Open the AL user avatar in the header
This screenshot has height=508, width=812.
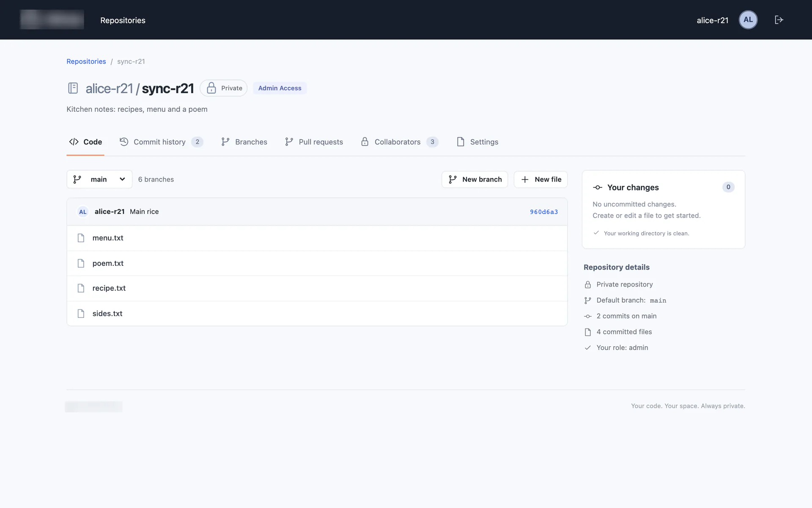click(748, 20)
